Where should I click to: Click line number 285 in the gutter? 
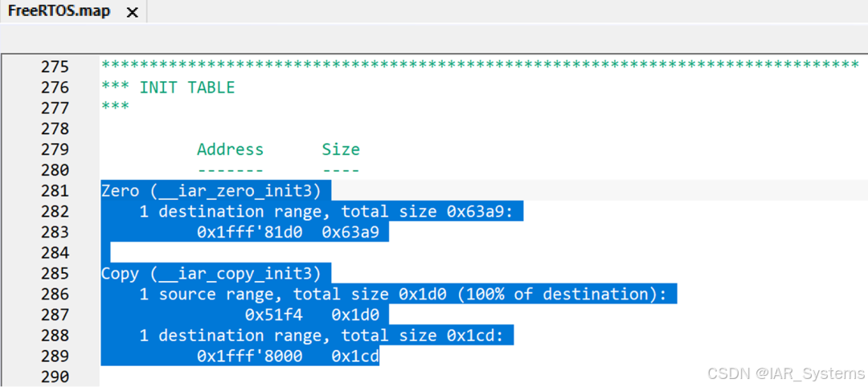tap(55, 274)
